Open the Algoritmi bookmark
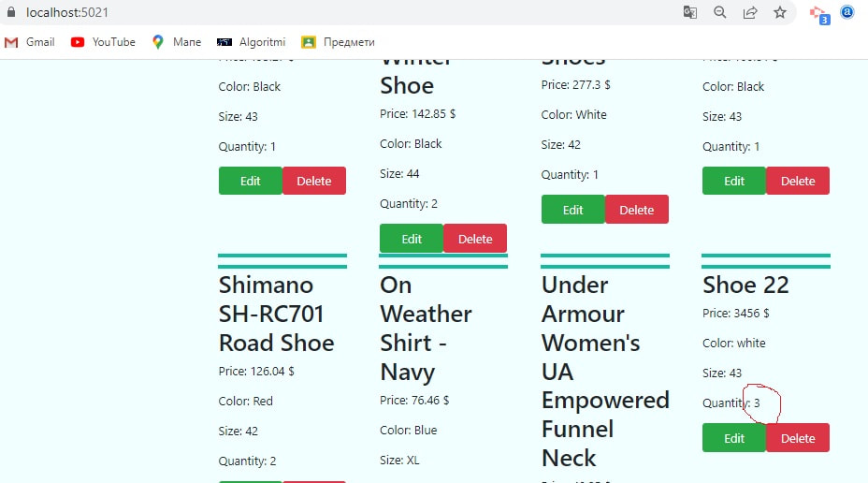The height and width of the screenshot is (483, 868). 251,42
